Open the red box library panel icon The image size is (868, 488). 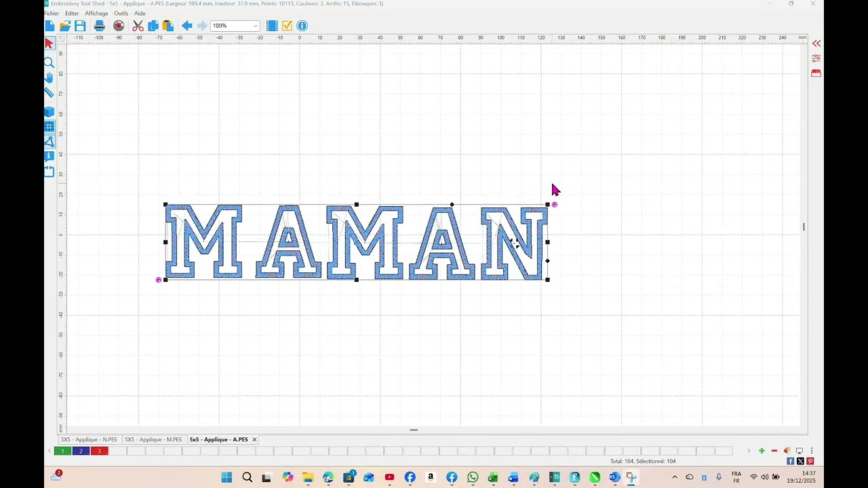[x=816, y=73]
